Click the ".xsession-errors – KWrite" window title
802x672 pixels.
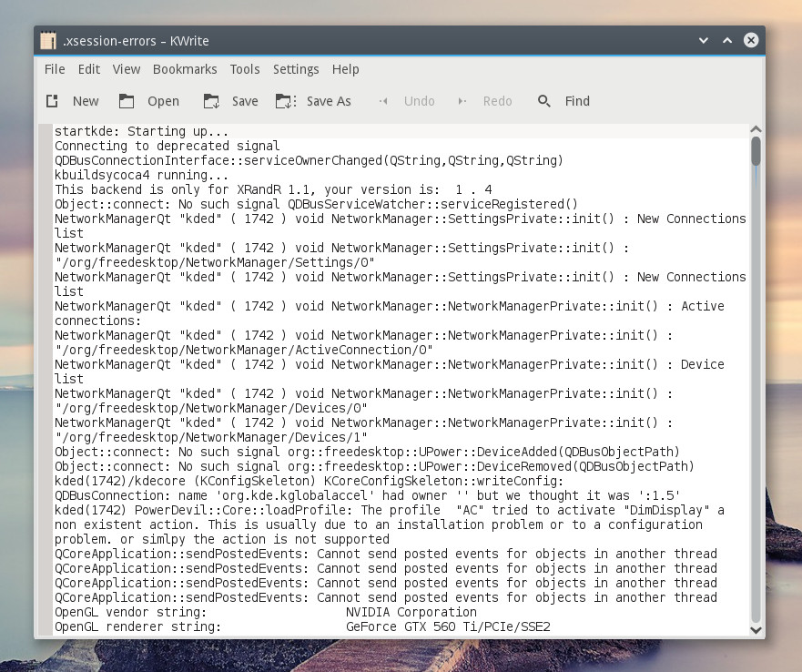click(x=136, y=41)
